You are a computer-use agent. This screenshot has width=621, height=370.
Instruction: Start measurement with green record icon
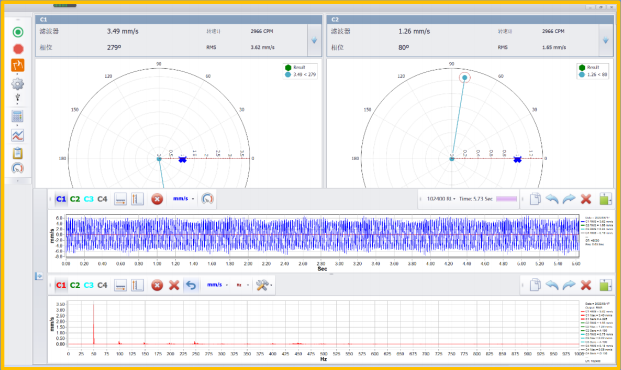(18, 32)
